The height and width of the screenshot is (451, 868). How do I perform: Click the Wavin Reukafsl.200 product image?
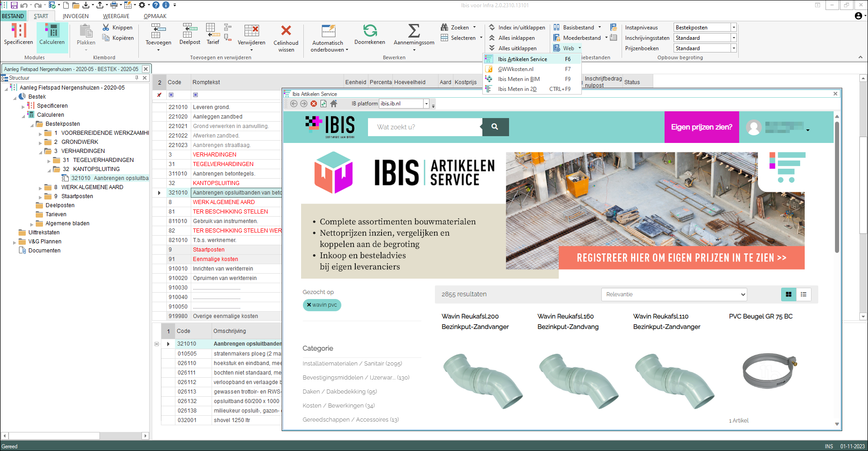click(483, 381)
